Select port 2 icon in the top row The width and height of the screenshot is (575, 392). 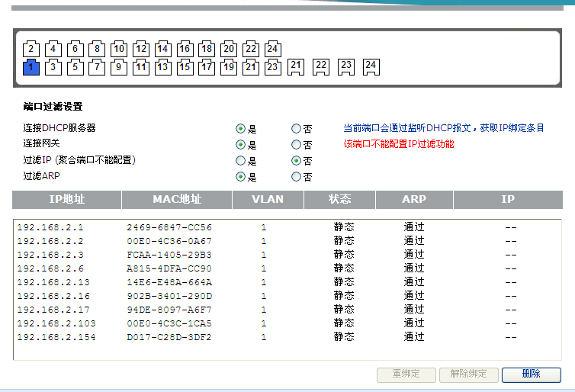click(31, 50)
